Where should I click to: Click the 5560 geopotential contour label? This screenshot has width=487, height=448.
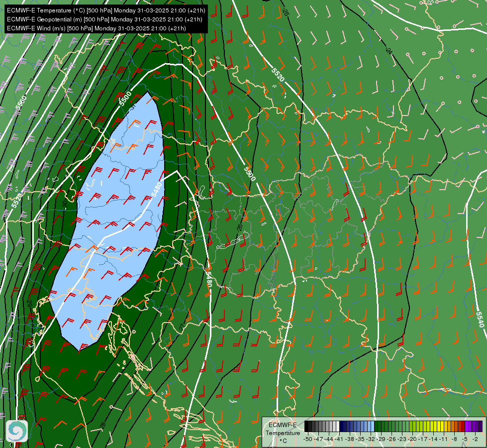click(21, 102)
